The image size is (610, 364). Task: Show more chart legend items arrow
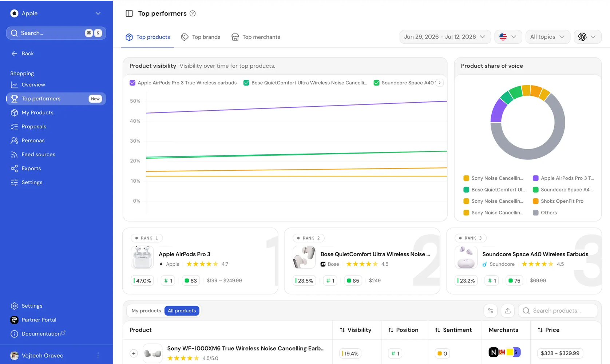pyautogui.click(x=440, y=83)
